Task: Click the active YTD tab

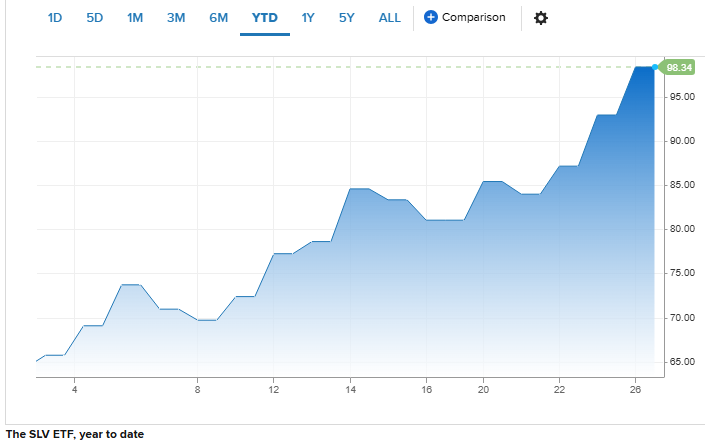Action: [x=264, y=18]
